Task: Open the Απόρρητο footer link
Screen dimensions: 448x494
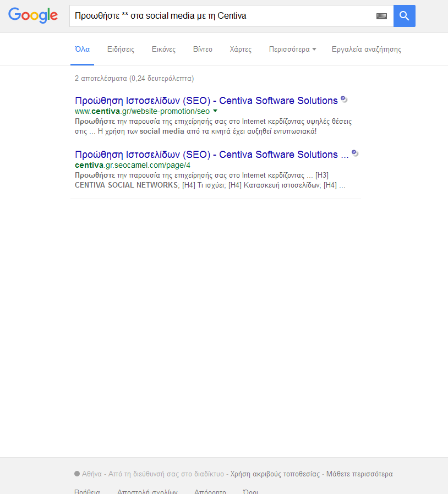Action: point(210,491)
